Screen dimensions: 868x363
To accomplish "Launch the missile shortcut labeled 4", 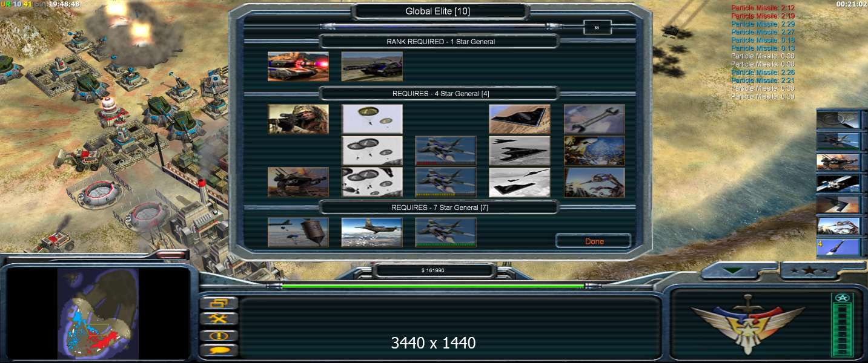I will (838, 247).
